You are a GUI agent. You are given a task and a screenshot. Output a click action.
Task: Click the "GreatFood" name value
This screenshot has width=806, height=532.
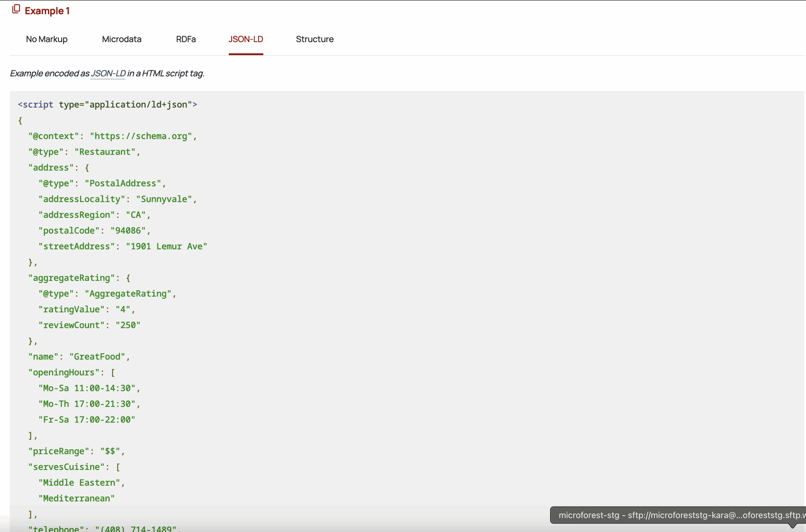click(97, 357)
